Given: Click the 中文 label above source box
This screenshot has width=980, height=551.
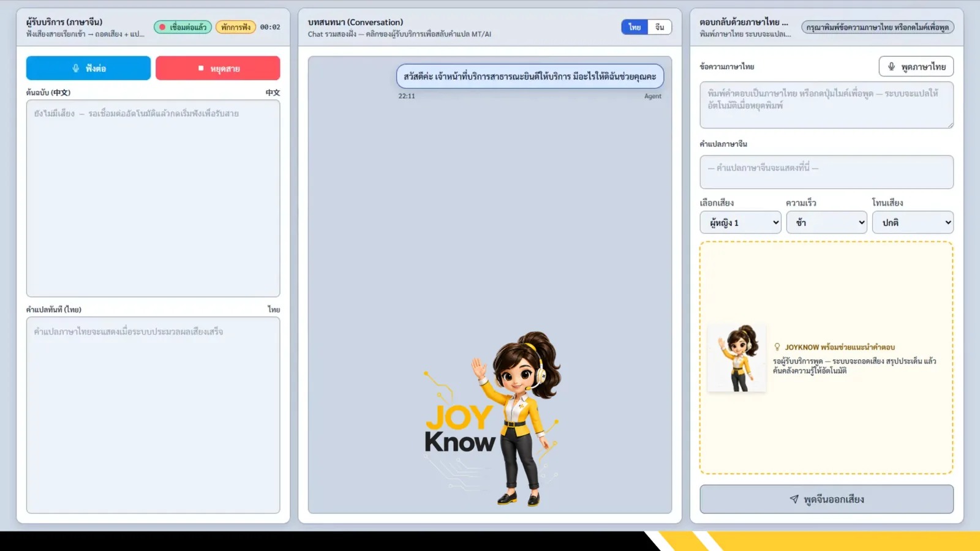Looking at the screenshot, I should (273, 92).
